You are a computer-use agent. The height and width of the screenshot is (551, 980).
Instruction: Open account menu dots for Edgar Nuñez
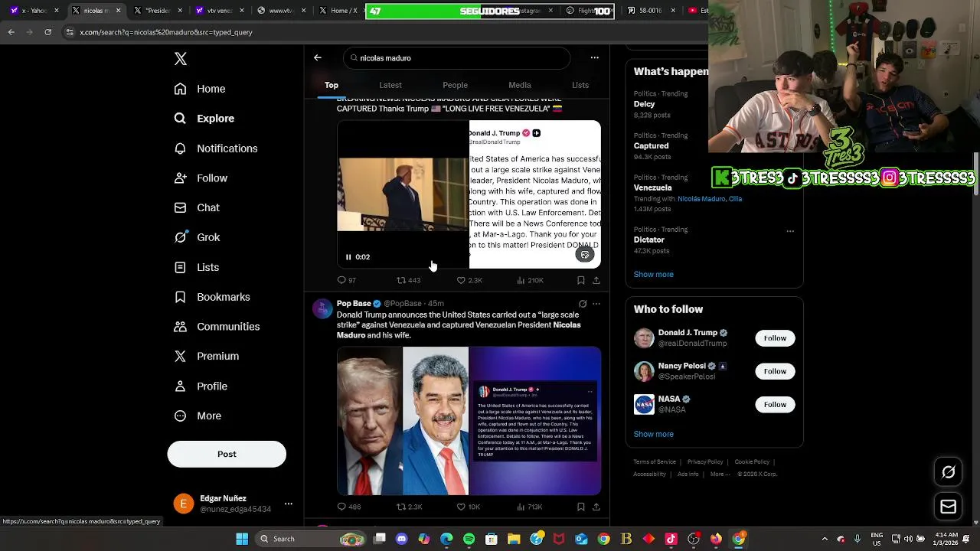[x=289, y=504]
